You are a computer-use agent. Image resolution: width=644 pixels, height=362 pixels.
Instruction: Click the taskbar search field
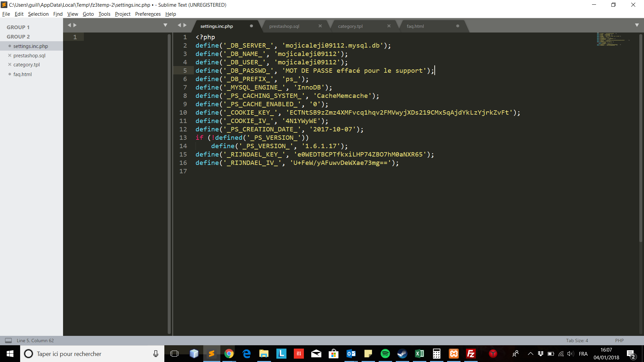92,354
